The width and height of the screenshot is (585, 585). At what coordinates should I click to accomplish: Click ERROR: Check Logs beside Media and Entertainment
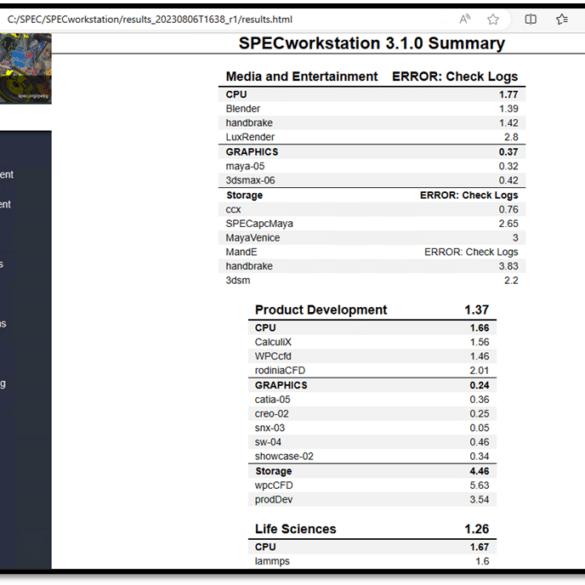(x=455, y=76)
